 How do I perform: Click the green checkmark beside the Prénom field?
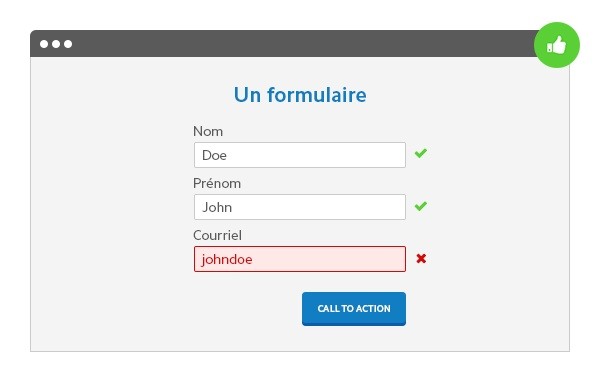point(421,206)
